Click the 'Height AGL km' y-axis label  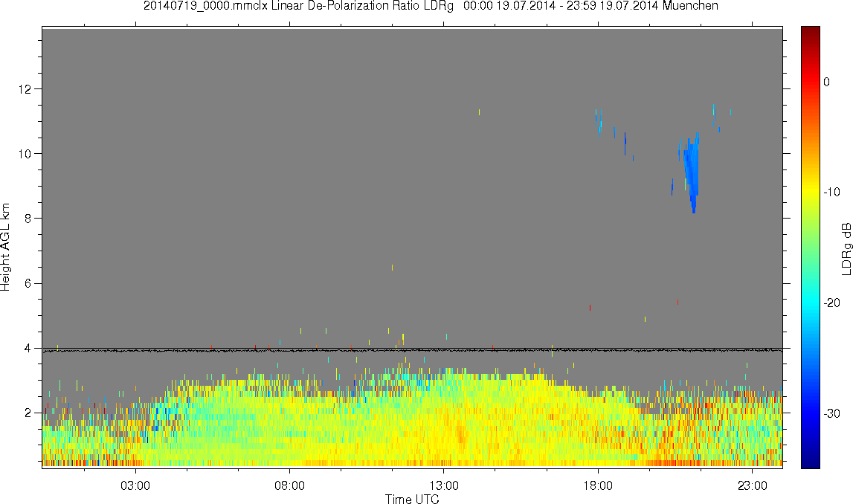(x=6, y=247)
